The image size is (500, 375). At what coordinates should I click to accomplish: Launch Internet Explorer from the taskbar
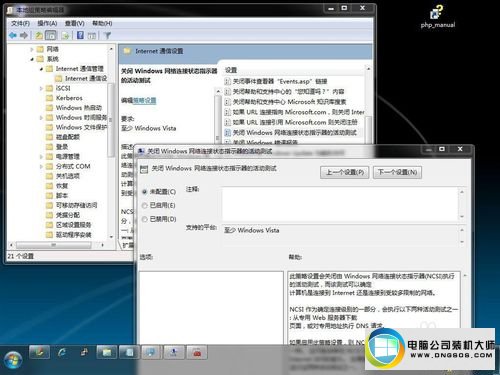point(62,352)
